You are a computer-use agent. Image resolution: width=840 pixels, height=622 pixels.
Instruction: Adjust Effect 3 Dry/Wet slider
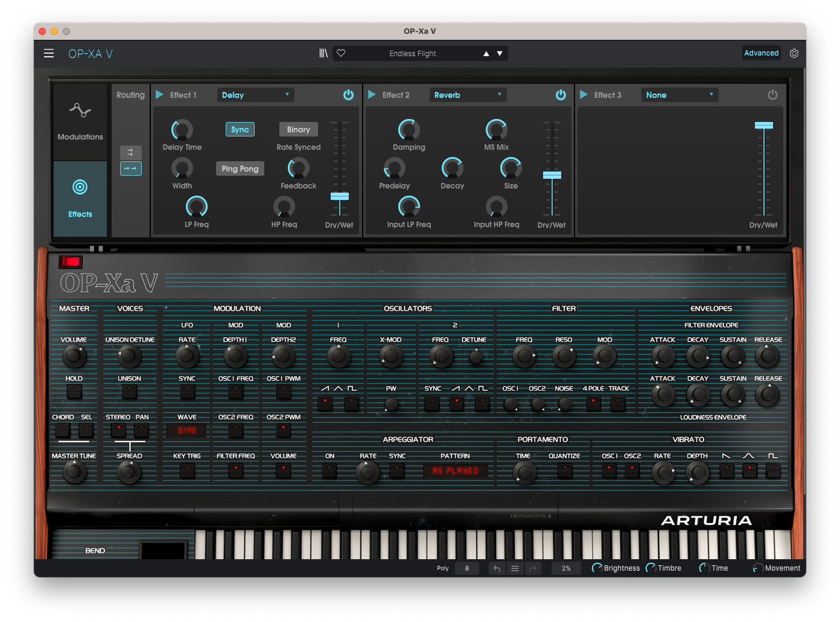(x=764, y=126)
